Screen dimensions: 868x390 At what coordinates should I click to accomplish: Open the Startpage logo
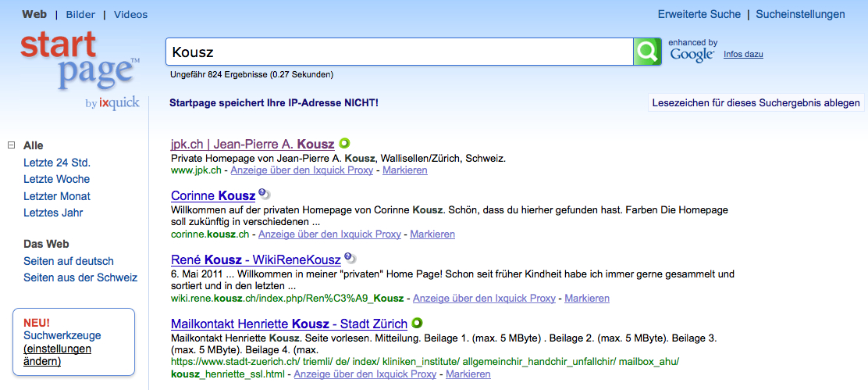pyautogui.click(x=79, y=61)
